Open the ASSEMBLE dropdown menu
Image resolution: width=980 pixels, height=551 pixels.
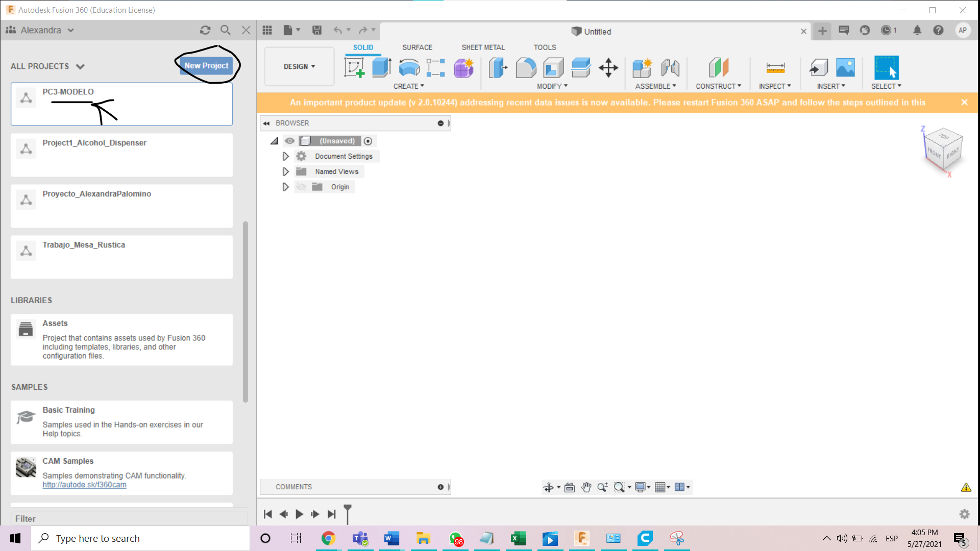[655, 86]
